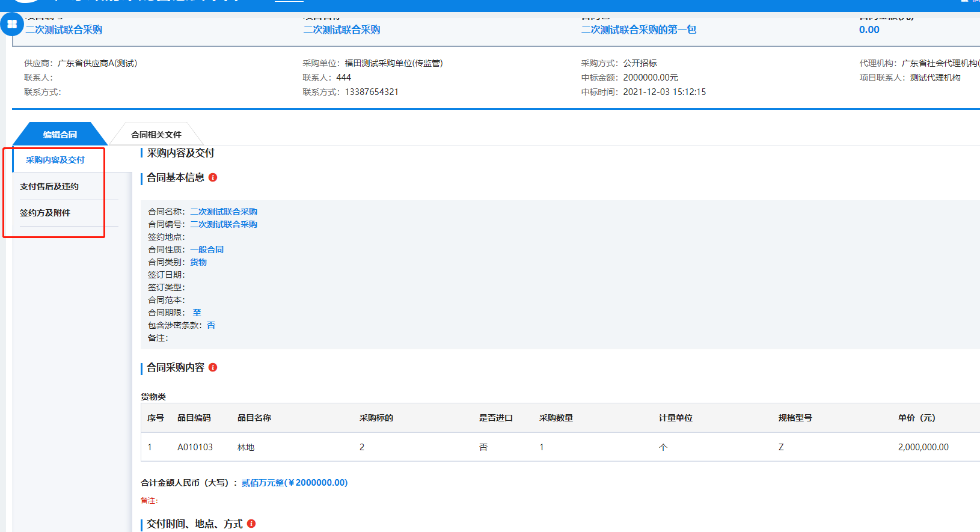
Task: Click the 品目名称 column header
Action: pos(254,418)
